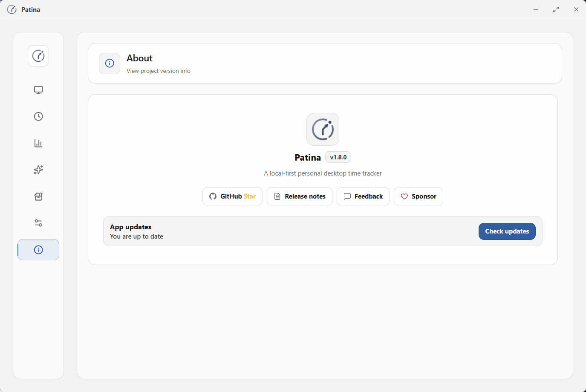Click 'A local-first personal desktop time tracker' tagline
The image size is (586, 392).
[x=323, y=173]
